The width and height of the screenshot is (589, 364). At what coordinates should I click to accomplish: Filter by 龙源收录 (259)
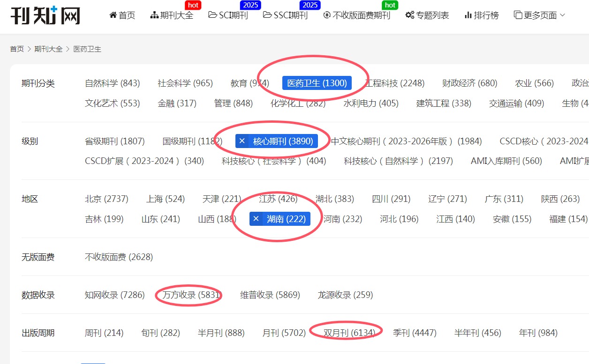[x=346, y=295]
